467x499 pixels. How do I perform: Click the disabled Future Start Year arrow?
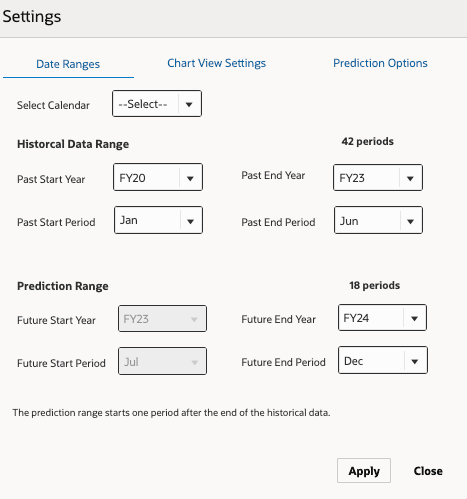pos(194,319)
